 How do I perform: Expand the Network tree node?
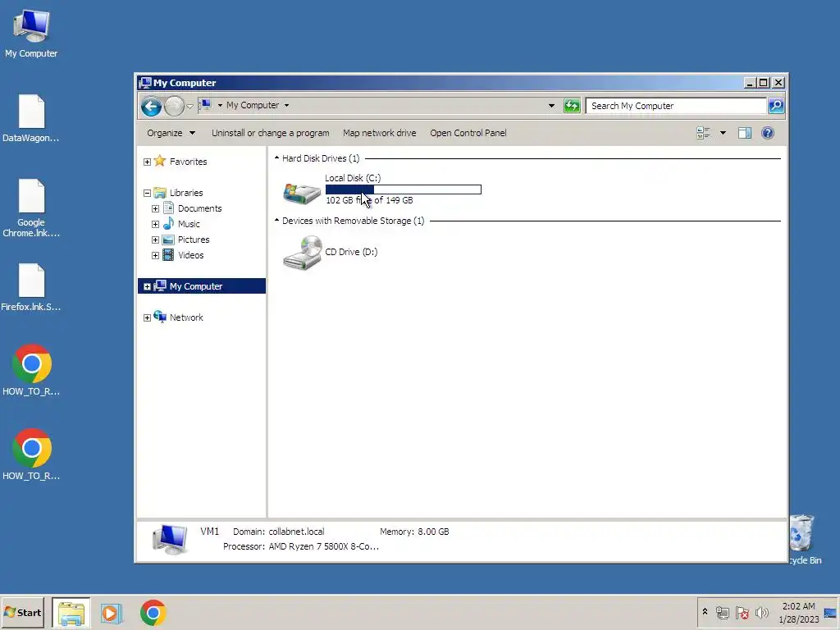pyautogui.click(x=148, y=317)
